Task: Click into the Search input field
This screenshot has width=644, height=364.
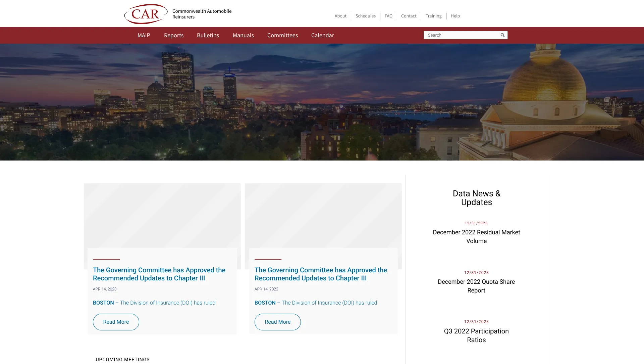Action: point(461,35)
